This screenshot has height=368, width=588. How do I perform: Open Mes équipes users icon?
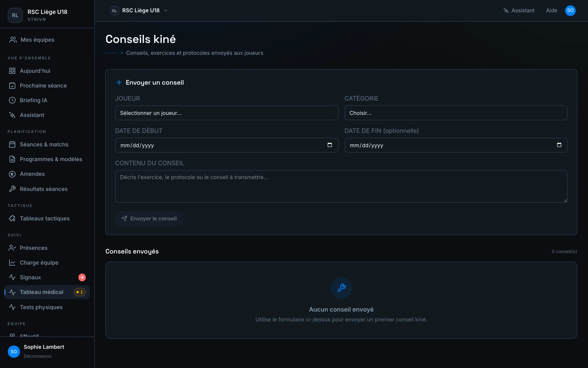(13, 40)
